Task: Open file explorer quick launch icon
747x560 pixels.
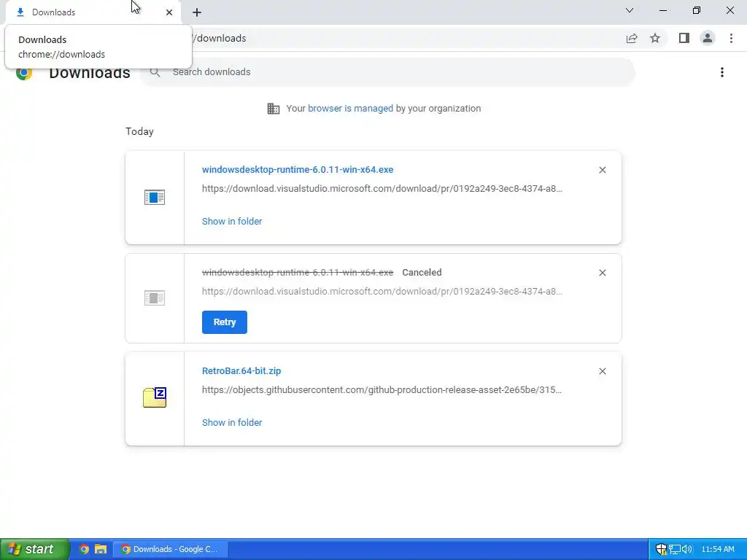Action: pos(101,549)
